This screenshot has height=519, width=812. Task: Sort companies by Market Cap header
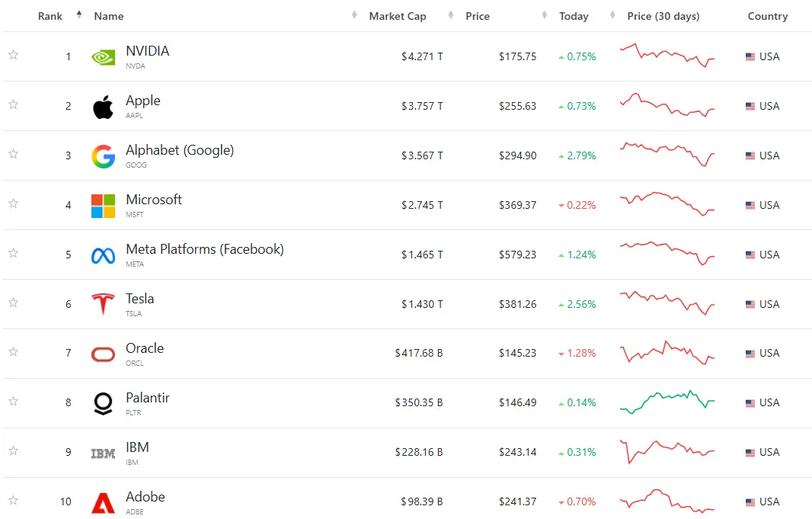398,16
